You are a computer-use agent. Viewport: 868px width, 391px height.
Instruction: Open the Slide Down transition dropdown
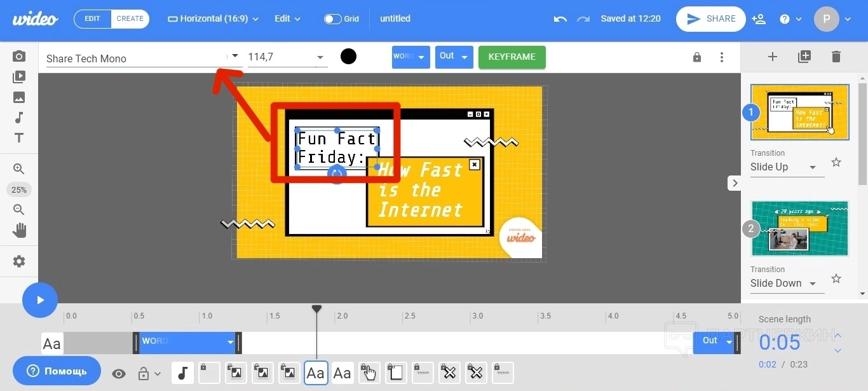pos(787,284)
